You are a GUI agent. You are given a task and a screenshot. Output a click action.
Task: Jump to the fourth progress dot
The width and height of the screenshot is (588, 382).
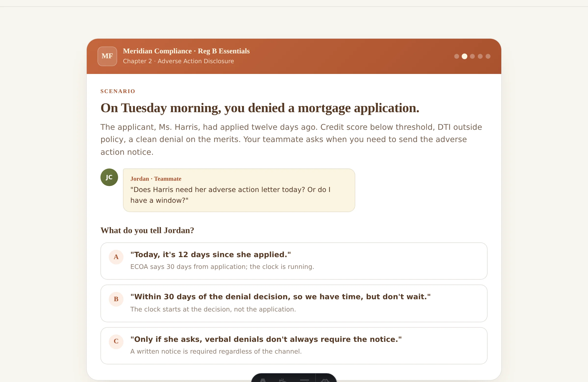coord(480,57)
